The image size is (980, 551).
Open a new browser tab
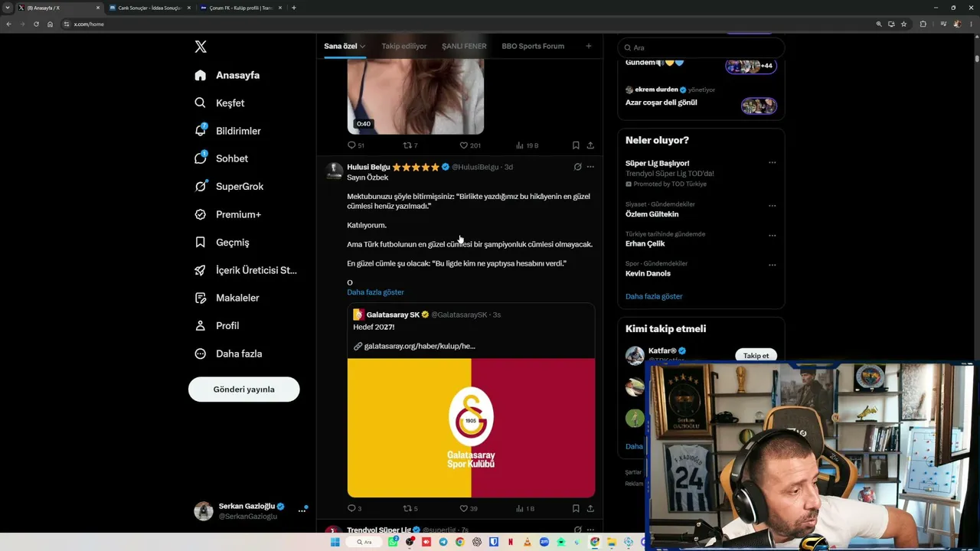click(x=294, y=8)
